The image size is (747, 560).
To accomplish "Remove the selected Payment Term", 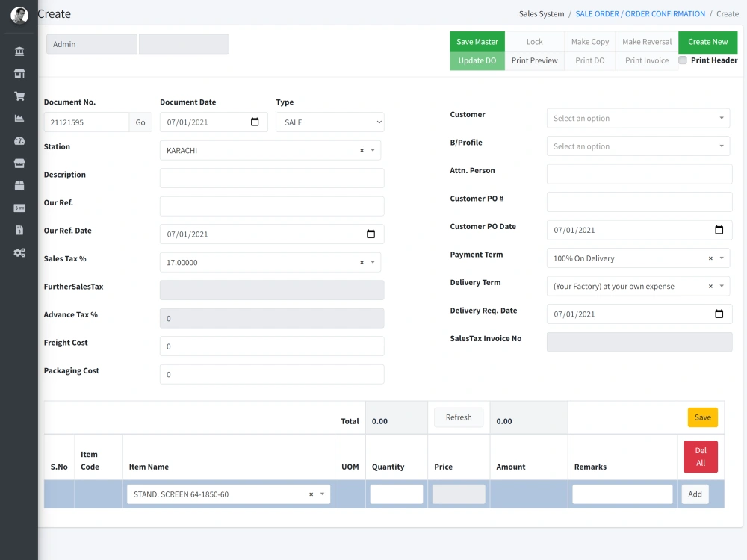I will (711, 258).
